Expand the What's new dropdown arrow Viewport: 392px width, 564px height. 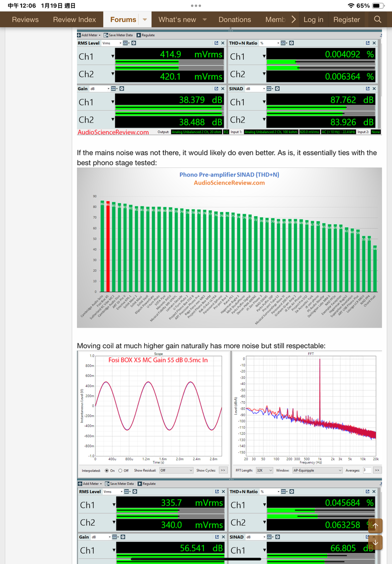(205, 20)
